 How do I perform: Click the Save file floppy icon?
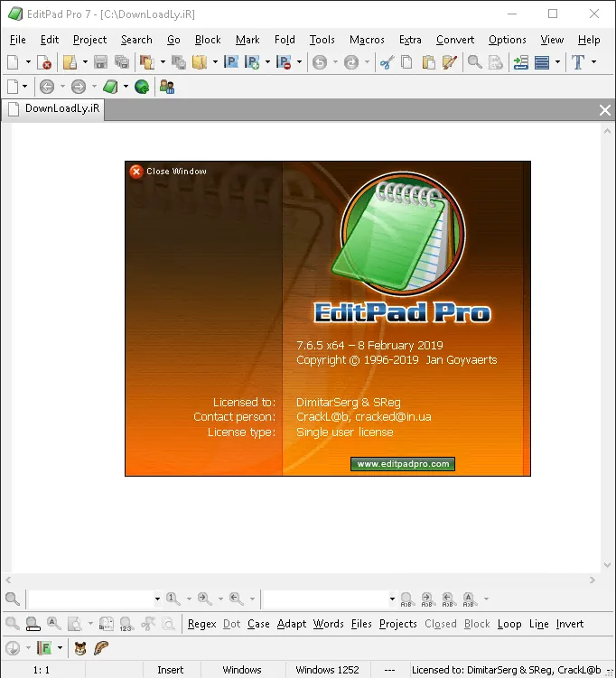(101, 62)
